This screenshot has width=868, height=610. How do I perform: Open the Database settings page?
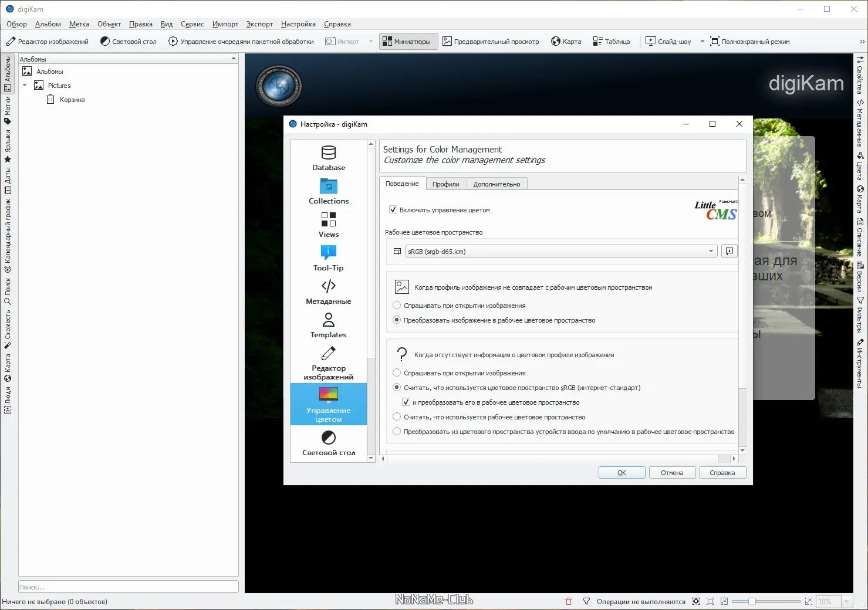(x=329, y=158)
